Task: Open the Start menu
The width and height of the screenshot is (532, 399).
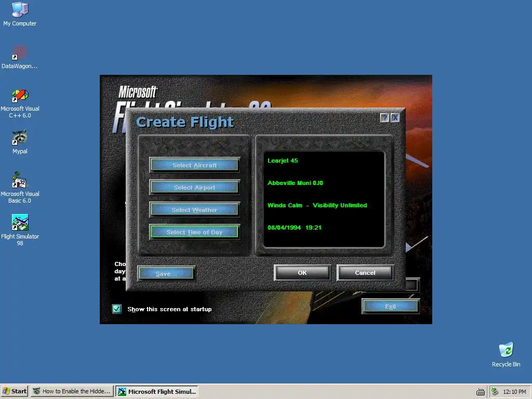Action: point(15,391)
